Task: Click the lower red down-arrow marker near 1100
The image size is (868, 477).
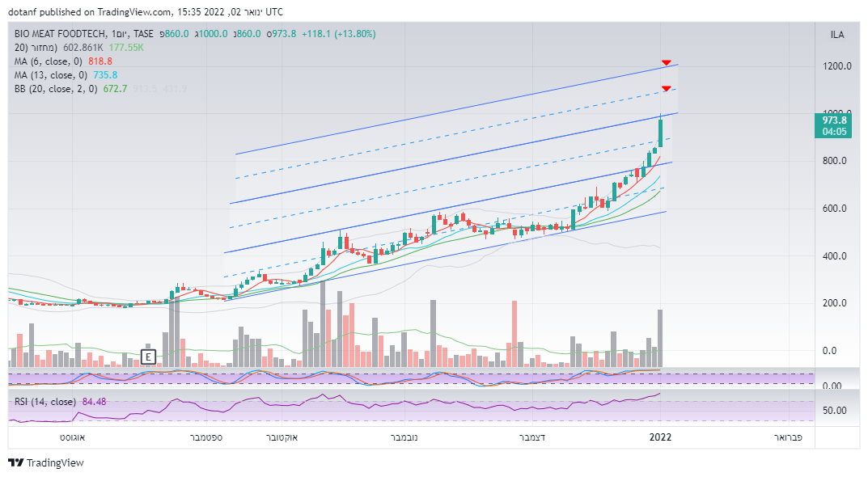Action: [x=667, y=89]
